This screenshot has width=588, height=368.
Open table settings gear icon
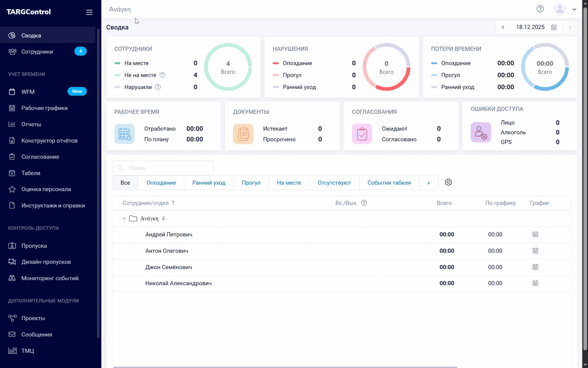tap(448, 182)
